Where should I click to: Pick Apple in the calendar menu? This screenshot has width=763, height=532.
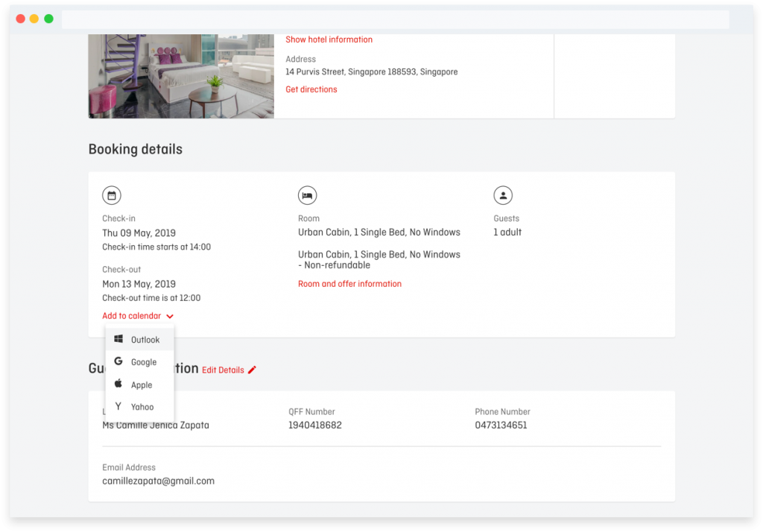[x=139, y=384]
